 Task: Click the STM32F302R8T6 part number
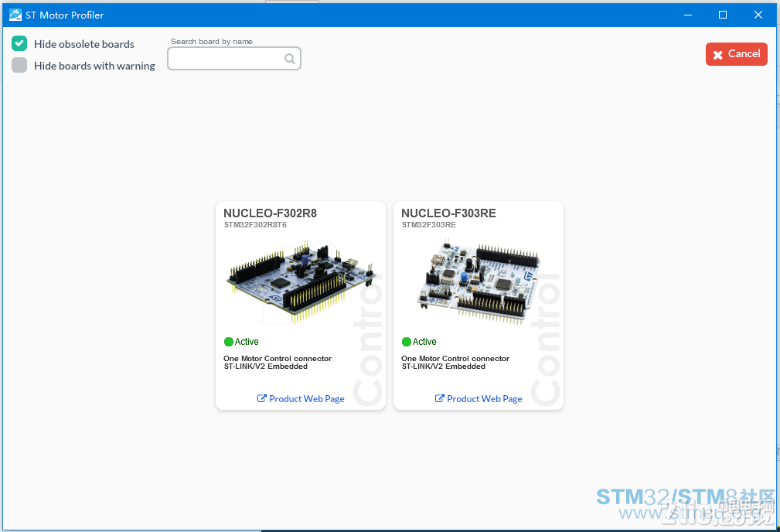[255, 225]
